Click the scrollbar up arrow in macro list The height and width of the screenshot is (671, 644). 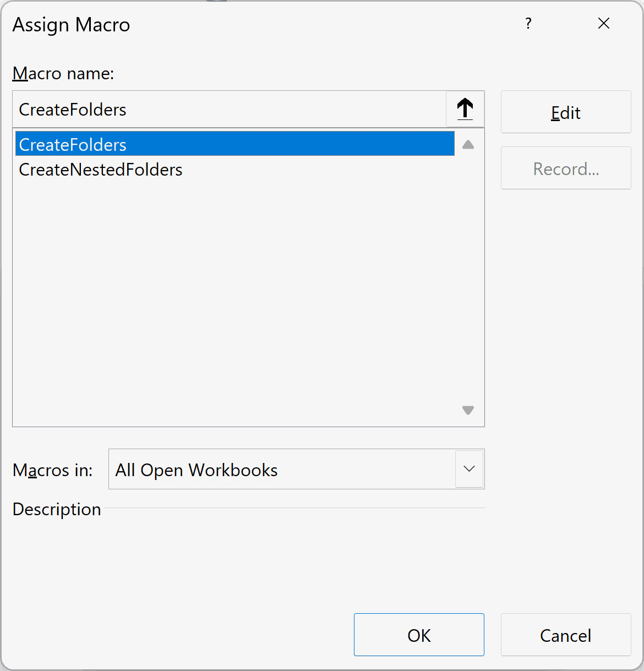(x=468, y=144)
